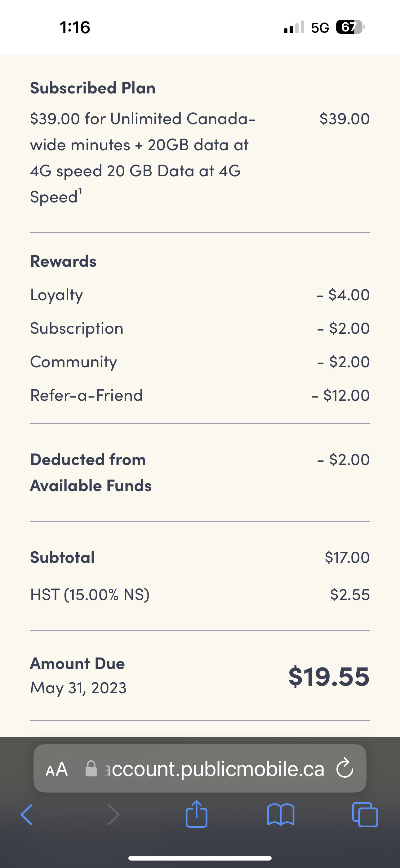The image size is (400, 868).
Task: Select the Subscribed Plan heading
Action: [93, 87]
